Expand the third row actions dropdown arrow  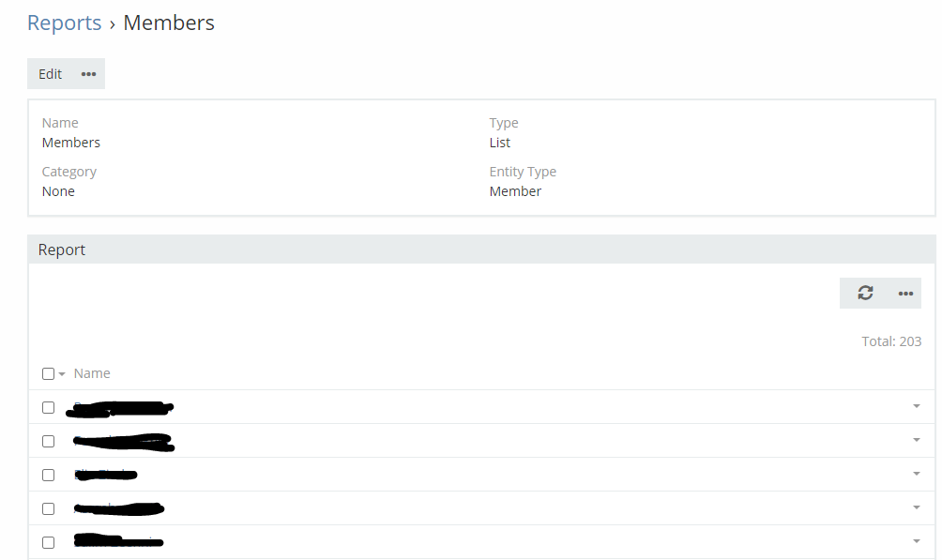click(x=916, y=474)
